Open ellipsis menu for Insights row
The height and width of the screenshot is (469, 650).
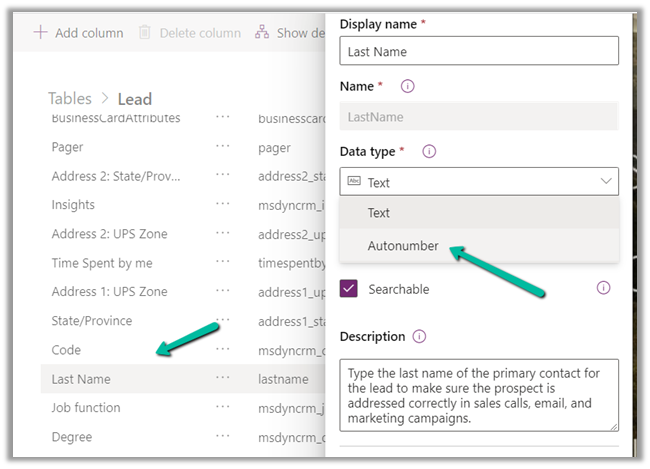click(222, 205)
